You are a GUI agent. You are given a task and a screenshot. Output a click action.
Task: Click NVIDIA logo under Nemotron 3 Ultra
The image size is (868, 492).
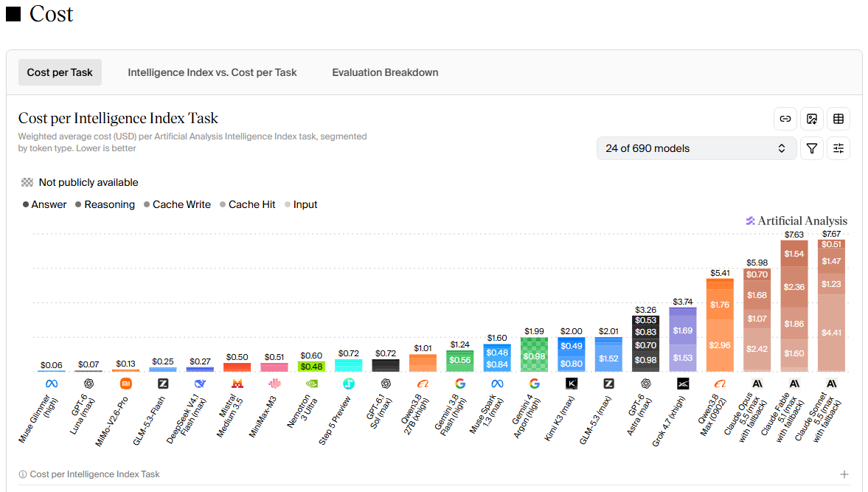point(311,384)
